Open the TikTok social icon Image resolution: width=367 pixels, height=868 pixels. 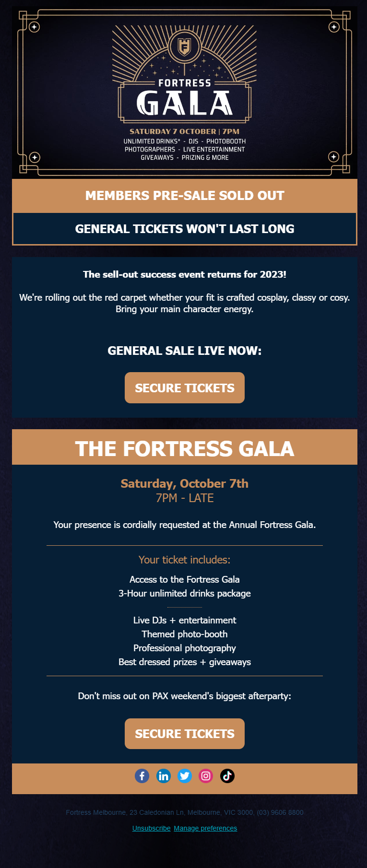pos(227,776)
